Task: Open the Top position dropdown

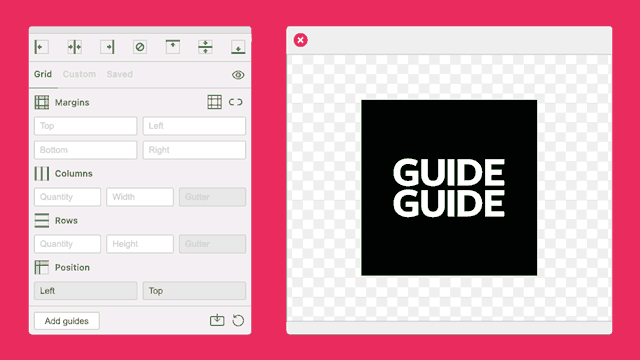Action: click(194, 291)
